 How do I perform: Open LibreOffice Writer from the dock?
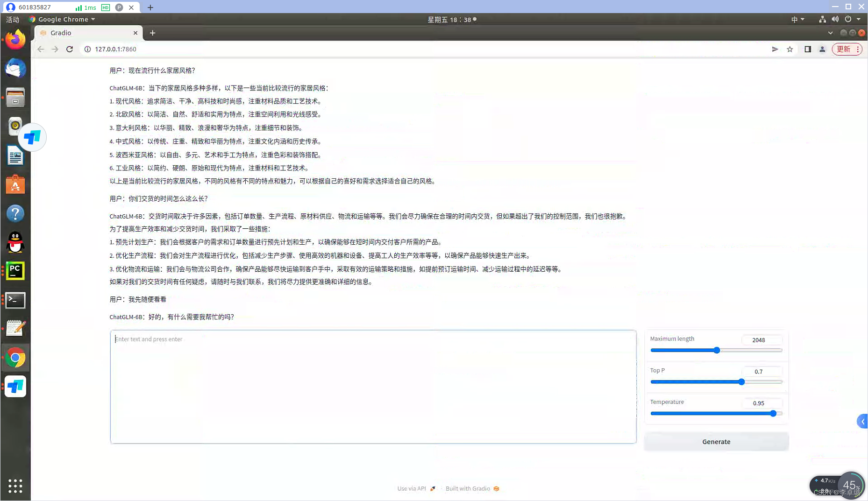[x=15, y=155]
